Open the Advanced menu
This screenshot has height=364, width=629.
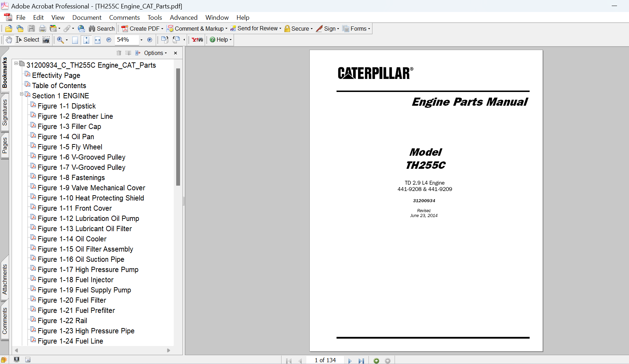[x=184, y=17]
